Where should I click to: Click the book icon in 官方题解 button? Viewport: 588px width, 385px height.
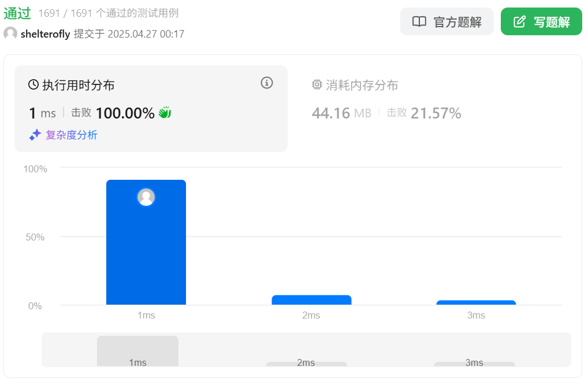click(x=419, y=21)
